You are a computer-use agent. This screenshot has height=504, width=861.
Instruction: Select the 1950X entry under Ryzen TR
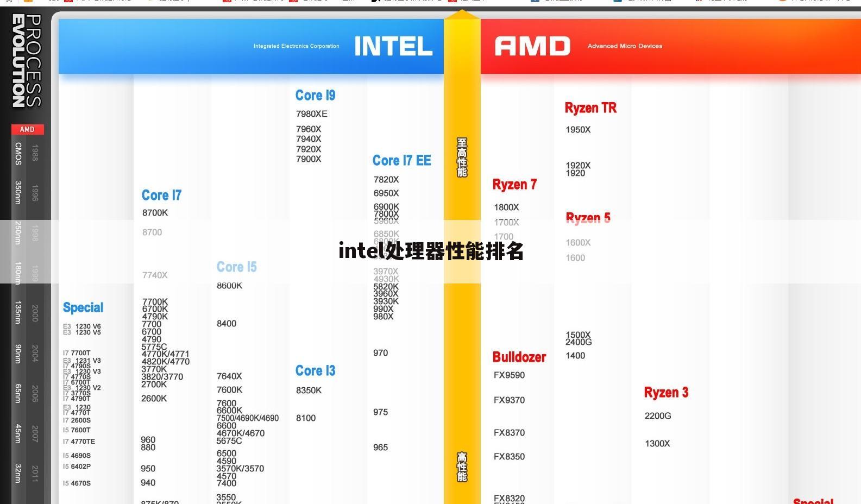[578, 130]
